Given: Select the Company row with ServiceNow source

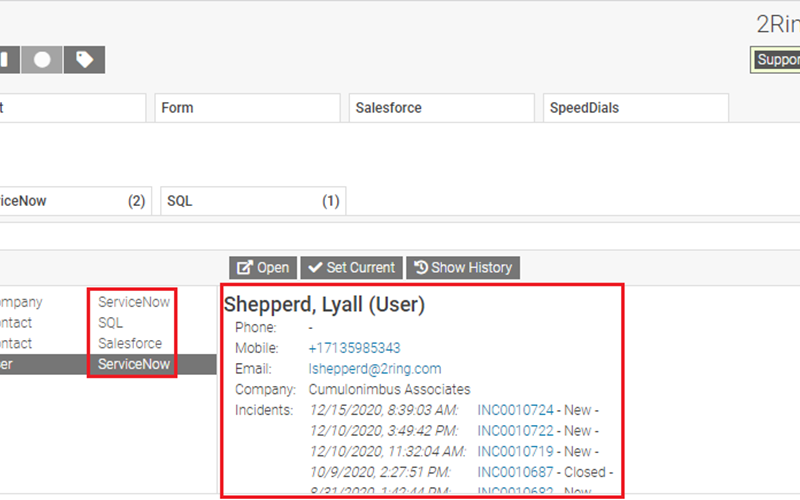Looking at the screenshot, I should [108, 302].
